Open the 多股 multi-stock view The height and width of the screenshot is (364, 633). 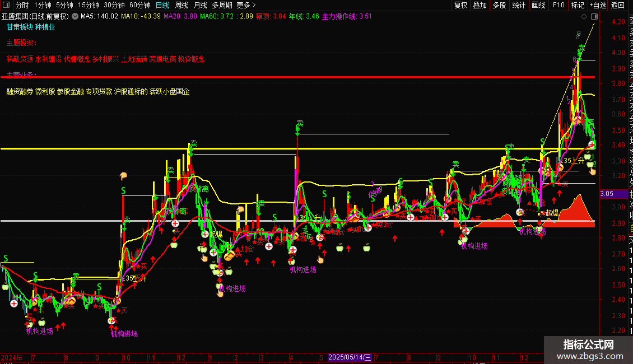tap(499, 5)
